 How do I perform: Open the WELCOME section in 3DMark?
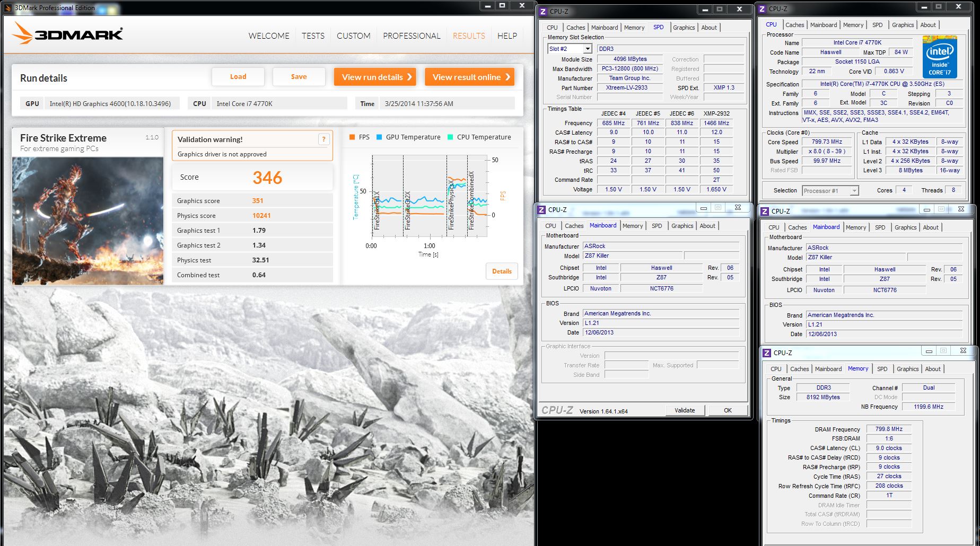269,36
